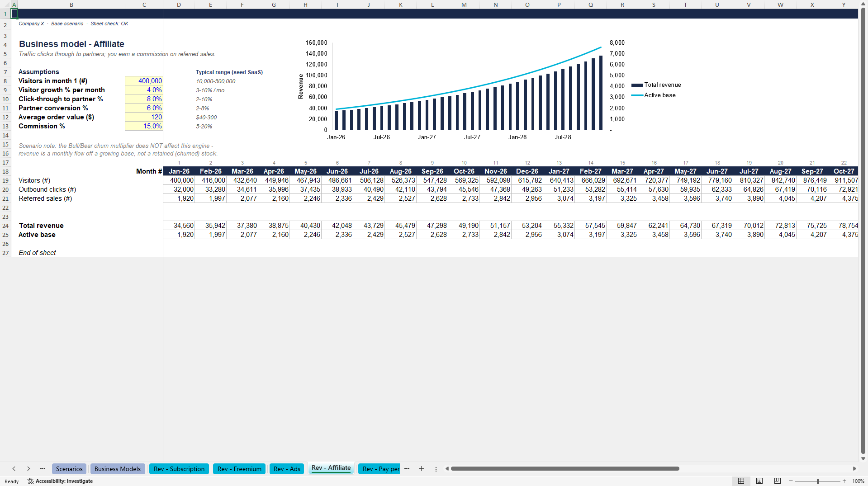Switch to Rev - Ads tab
The height and width of the screenshot is (486, 868).
[x=287, y=469]
